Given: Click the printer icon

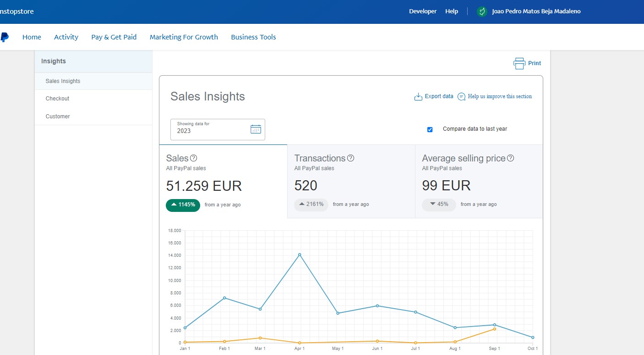Looking at the screenshot, I should [519, 63].
